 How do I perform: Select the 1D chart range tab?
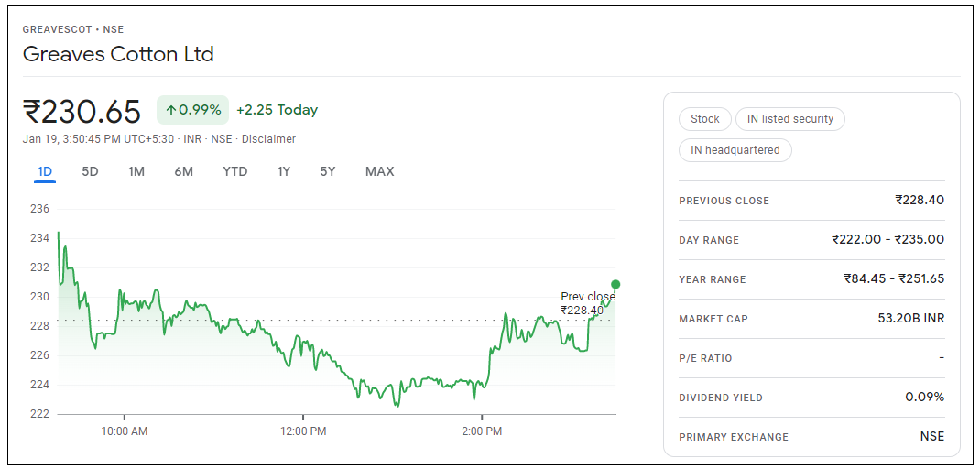tap(45, 171)
